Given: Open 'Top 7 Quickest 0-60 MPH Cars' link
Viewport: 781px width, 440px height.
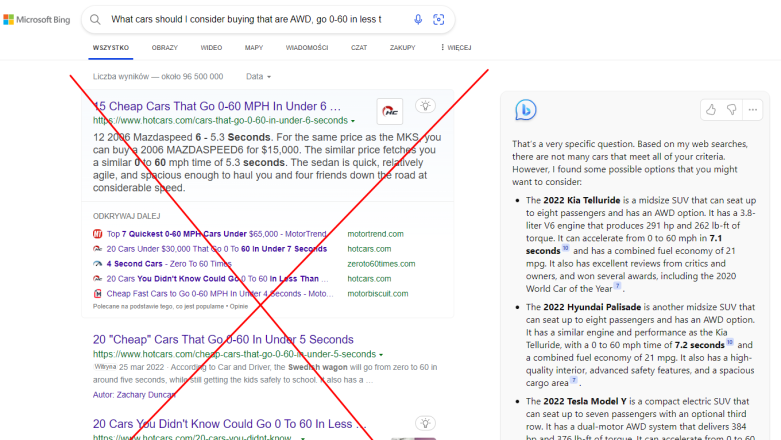Looking at the screenshot, I should [216, 234].
